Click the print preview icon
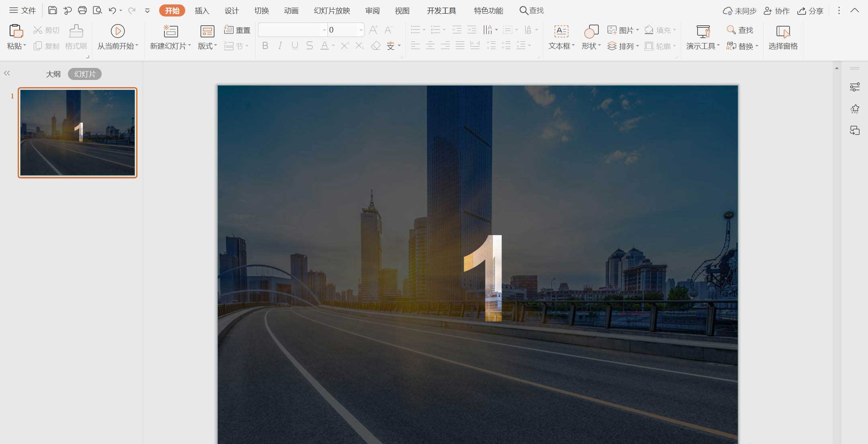The image size is (868, 444). 97,10
